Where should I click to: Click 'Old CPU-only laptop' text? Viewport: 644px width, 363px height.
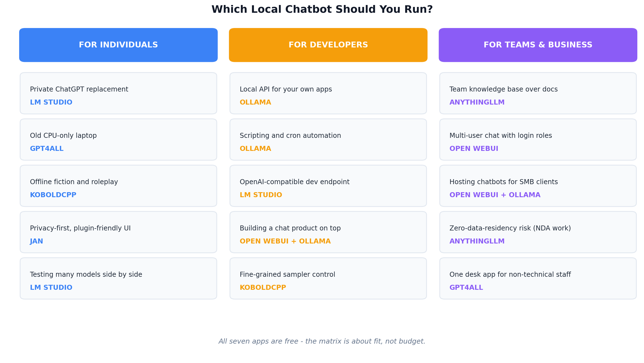[63, 136]
